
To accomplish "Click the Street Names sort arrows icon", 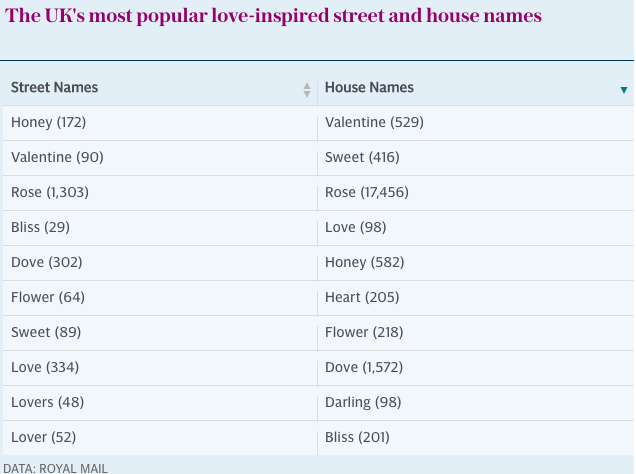I will [307, 90].
